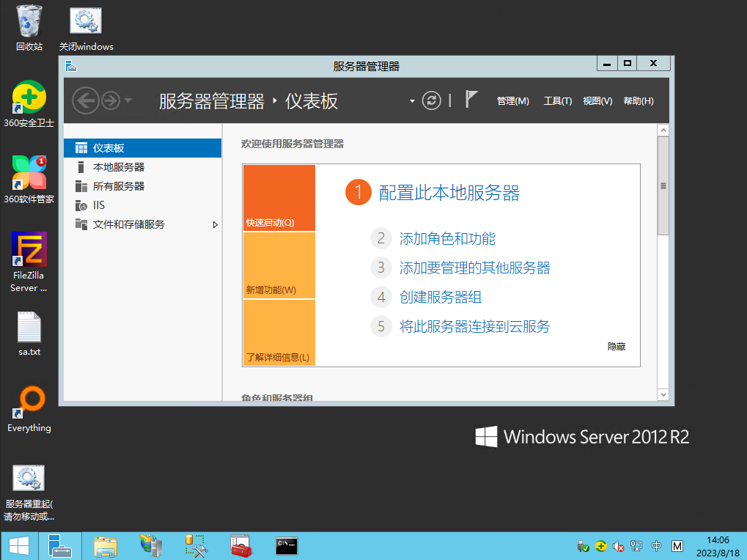Open the 工具(T) menu
Screen dimensions: 747x560
pos(557,101)
